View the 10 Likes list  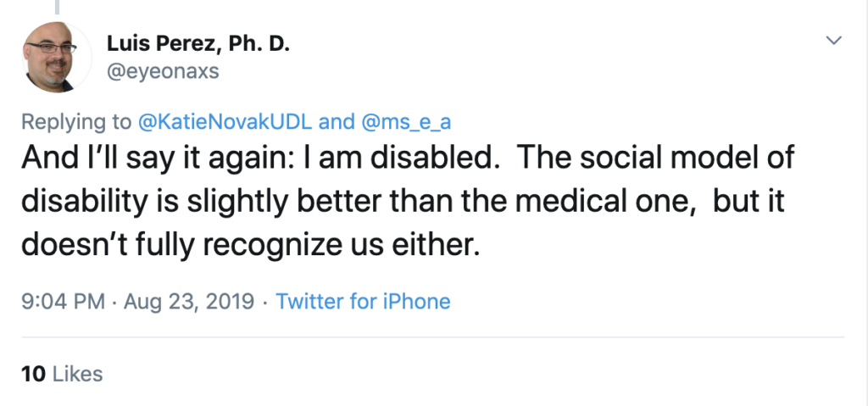click(62, 374)
